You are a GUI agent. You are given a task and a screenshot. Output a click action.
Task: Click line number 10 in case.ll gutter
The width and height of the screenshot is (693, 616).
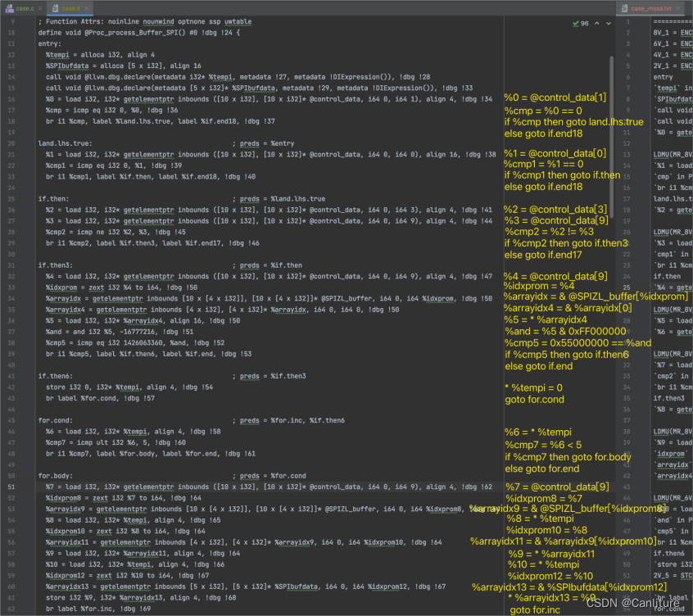point(11,33)
